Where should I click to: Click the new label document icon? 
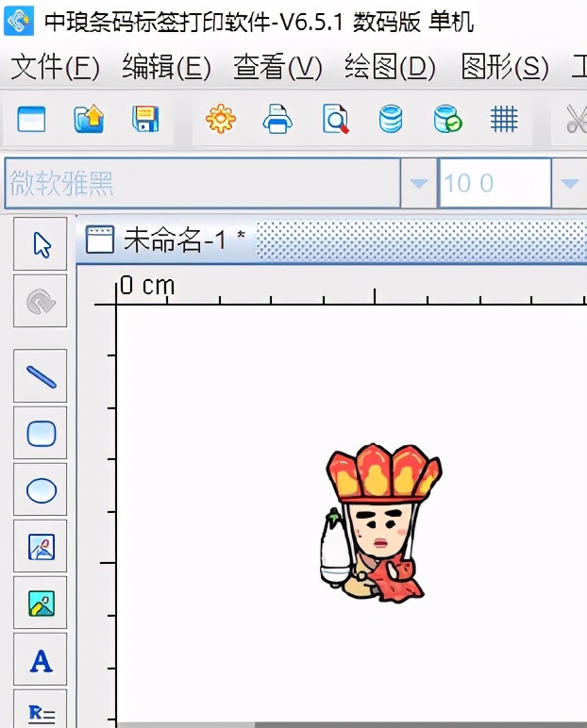pos(31,119)
